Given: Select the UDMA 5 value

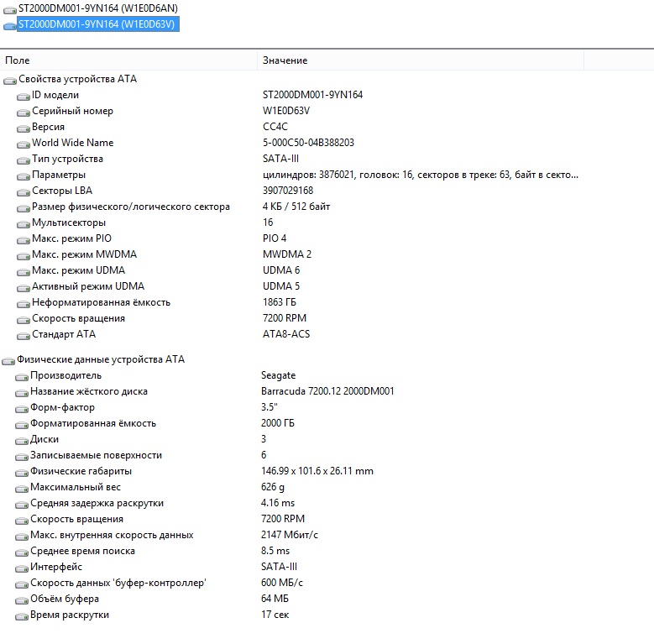Looking at the screenshot, I should pyautogui.click(x=281, y=286).
